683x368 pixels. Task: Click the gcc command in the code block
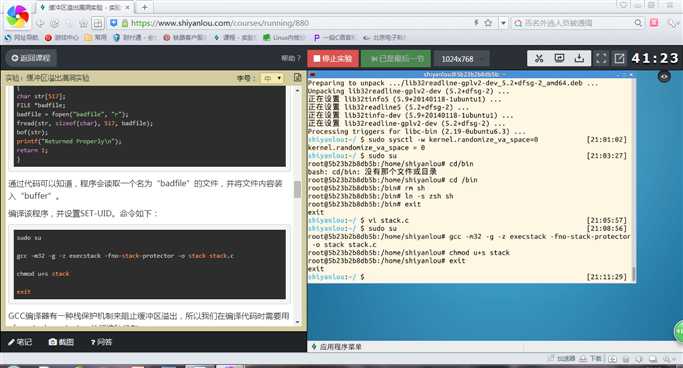coord(125,256)
